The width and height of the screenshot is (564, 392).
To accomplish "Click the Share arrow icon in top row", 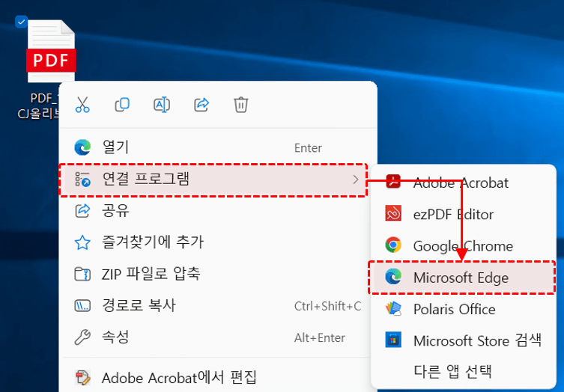I will 201,105.
